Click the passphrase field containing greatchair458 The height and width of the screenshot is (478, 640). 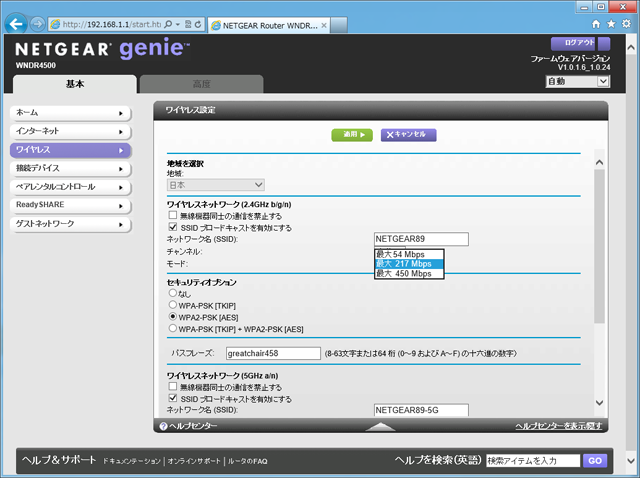[x=270, y=354]
